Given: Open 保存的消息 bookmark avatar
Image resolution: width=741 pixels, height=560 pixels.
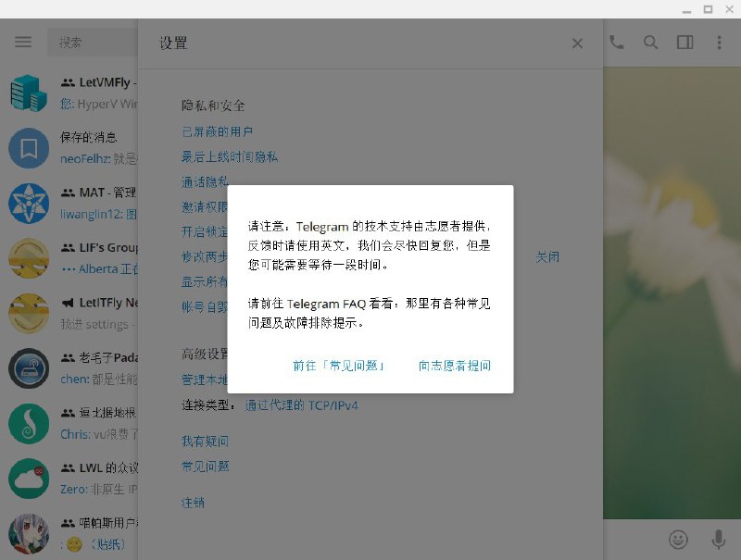Looking at the screenshot, I should (29, 148).
